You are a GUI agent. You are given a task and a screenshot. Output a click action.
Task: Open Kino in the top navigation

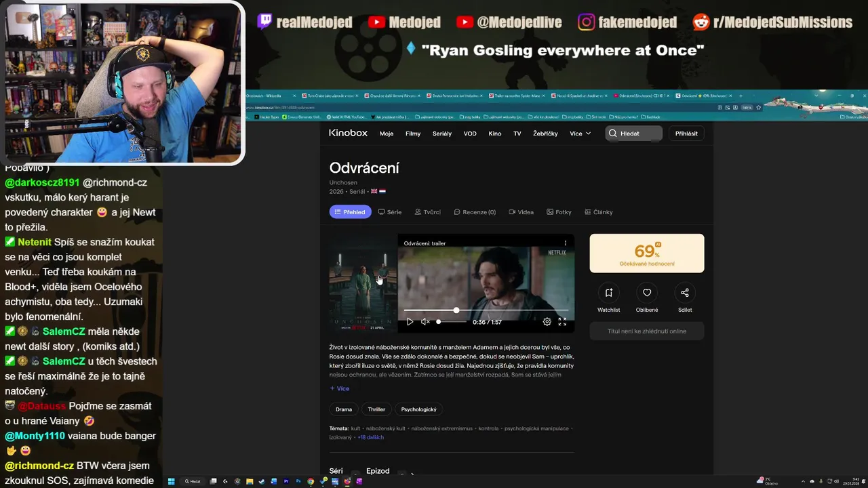click(495, 134)
